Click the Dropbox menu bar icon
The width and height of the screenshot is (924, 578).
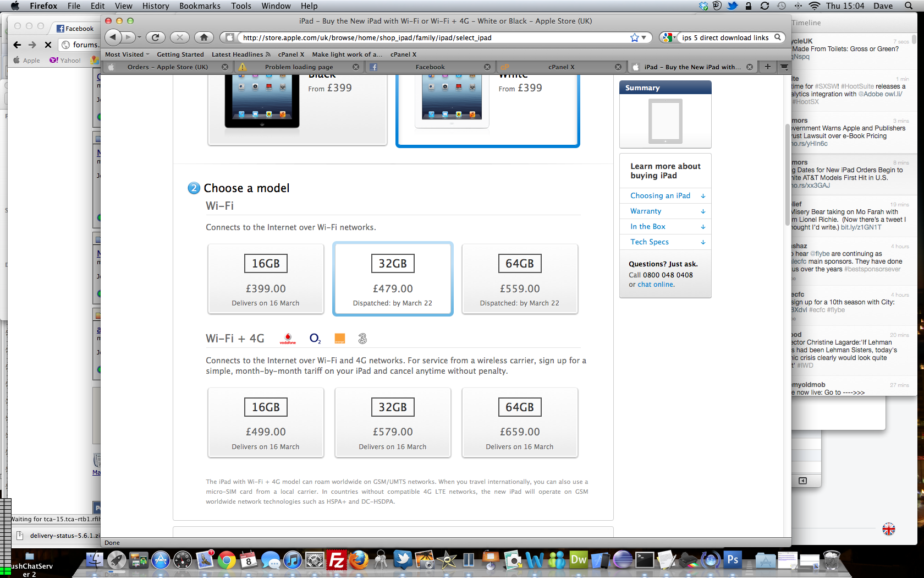click(x=703, y=6)
